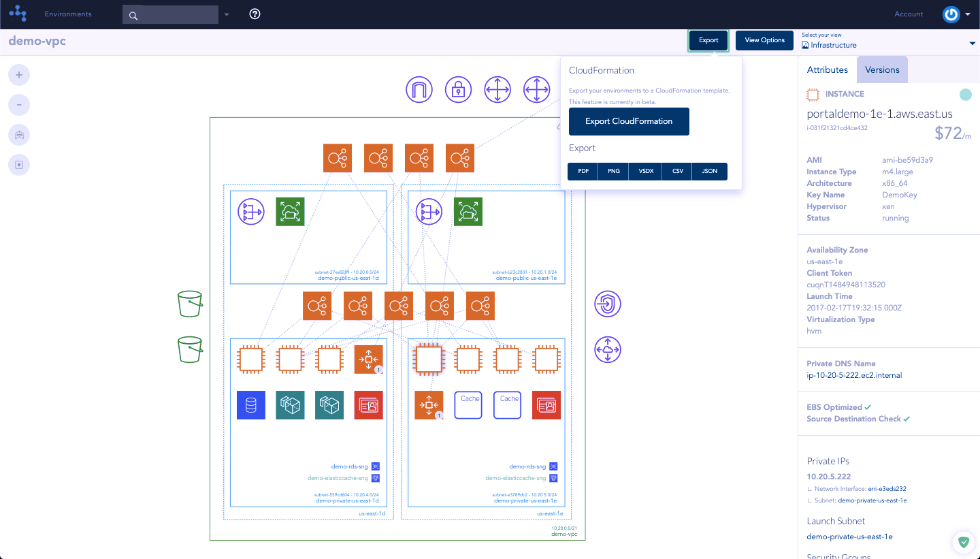The width and height of the screenshot is (980, 559).
Task: Click the demo-vpc page title
Action: pyautogui.click(x=37, y=42)
